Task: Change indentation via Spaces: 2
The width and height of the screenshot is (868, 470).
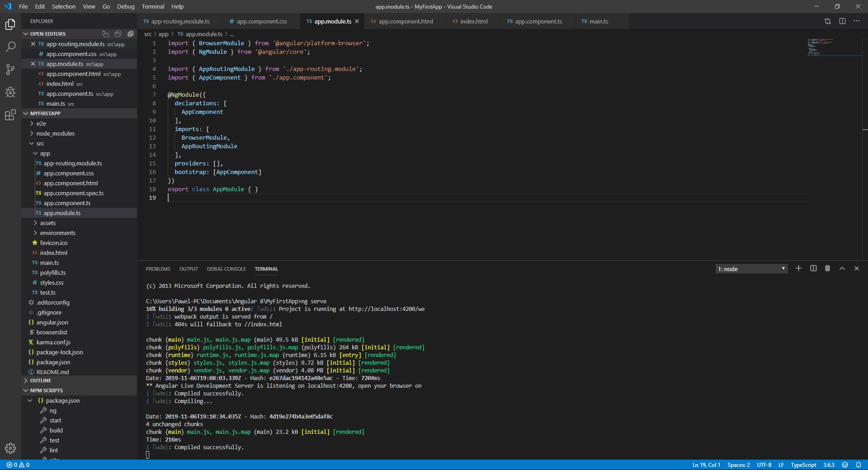Action: pyautogui.click(x=738, y=465)
